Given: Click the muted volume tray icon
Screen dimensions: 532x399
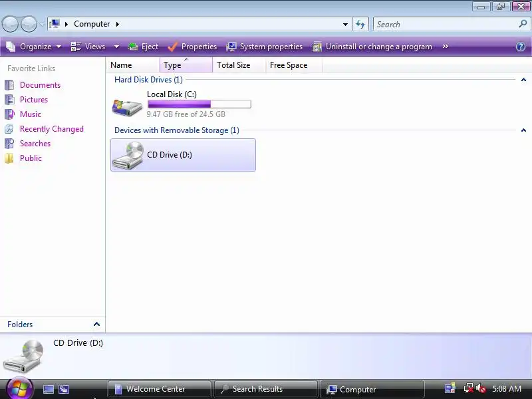Looking at the screenshot, I should 481,389.
